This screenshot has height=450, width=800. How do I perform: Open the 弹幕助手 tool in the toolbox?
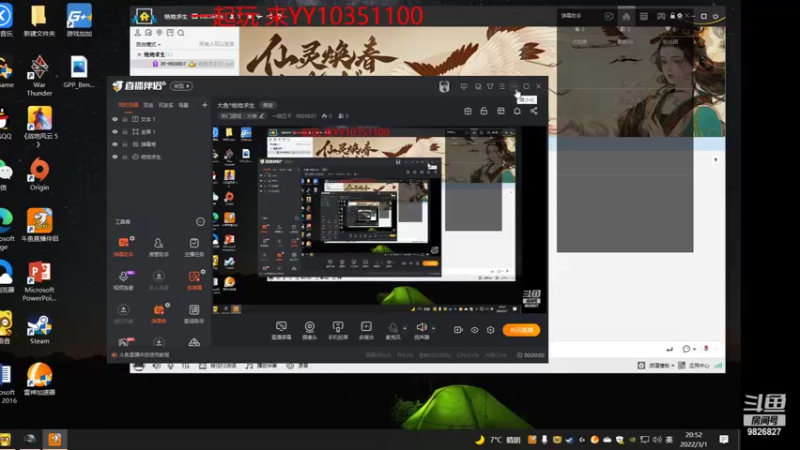coord(123,246)
